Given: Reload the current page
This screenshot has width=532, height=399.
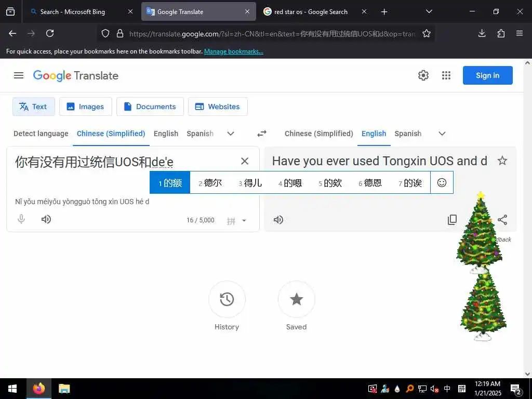Looking at the screenshot, I should click(x=50, y=33).
